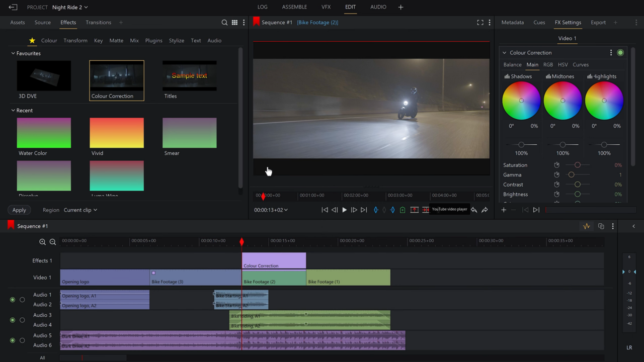
Task: Enable keyframing for Contrast
Action: click(556, 185)
